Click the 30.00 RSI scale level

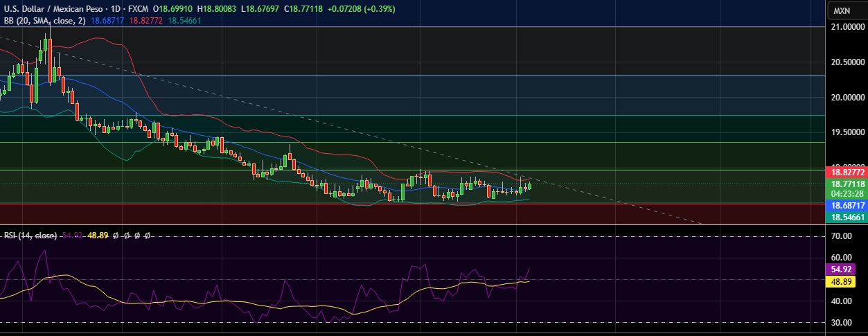842,323
